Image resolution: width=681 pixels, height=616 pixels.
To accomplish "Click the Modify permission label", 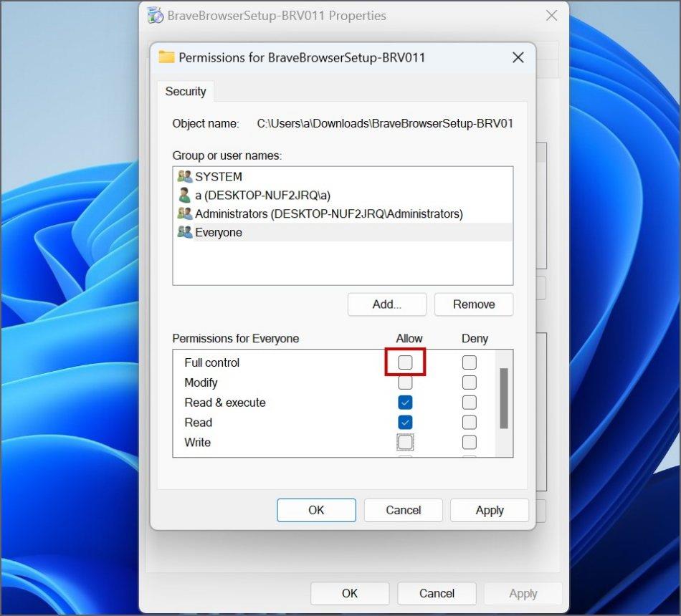I will tap(201, 382).
